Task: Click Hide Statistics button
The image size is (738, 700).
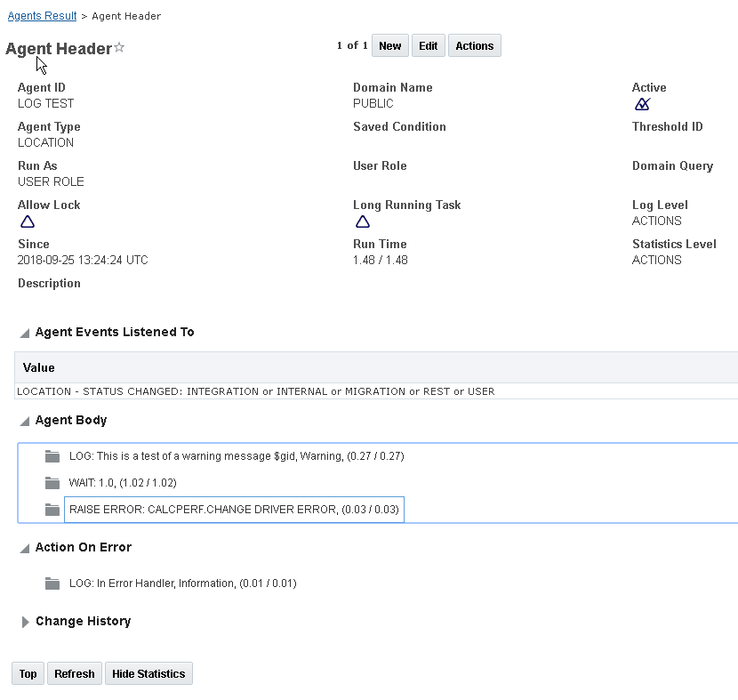Action: click(148, 674)
